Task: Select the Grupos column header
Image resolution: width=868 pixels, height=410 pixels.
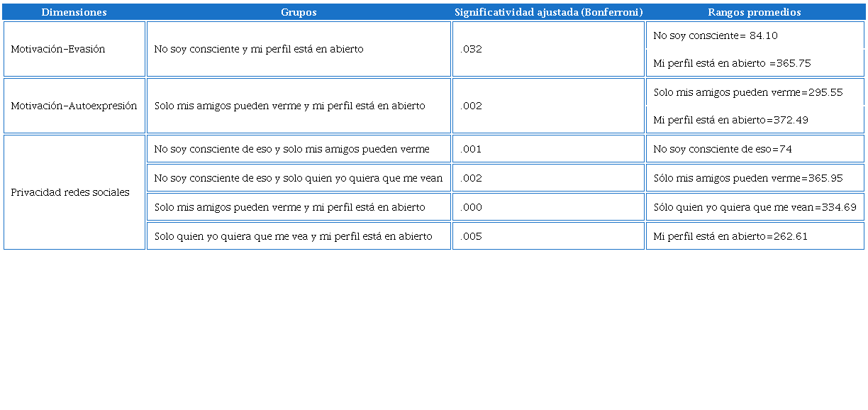Action: [299, 12]
